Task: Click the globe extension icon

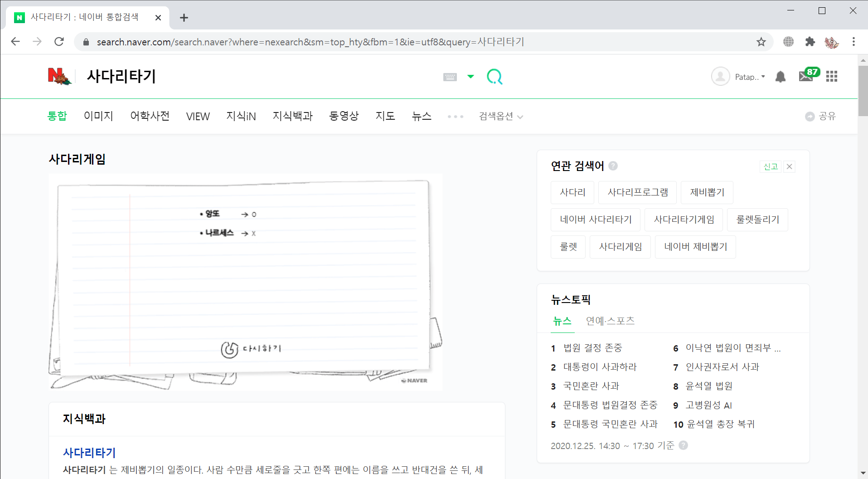Action: 789,42
